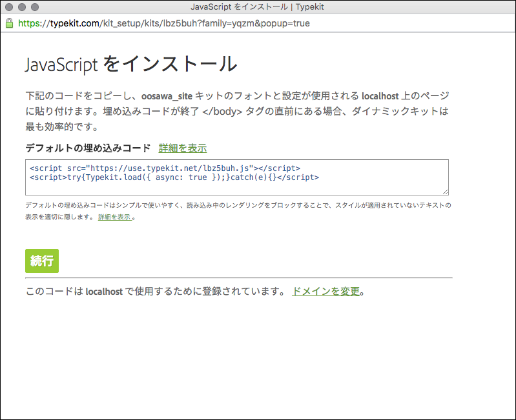The width and height of the screenshot is (516, 420).
Task: Click the JavaScript をインストール page heading
Action: [131, 64]
